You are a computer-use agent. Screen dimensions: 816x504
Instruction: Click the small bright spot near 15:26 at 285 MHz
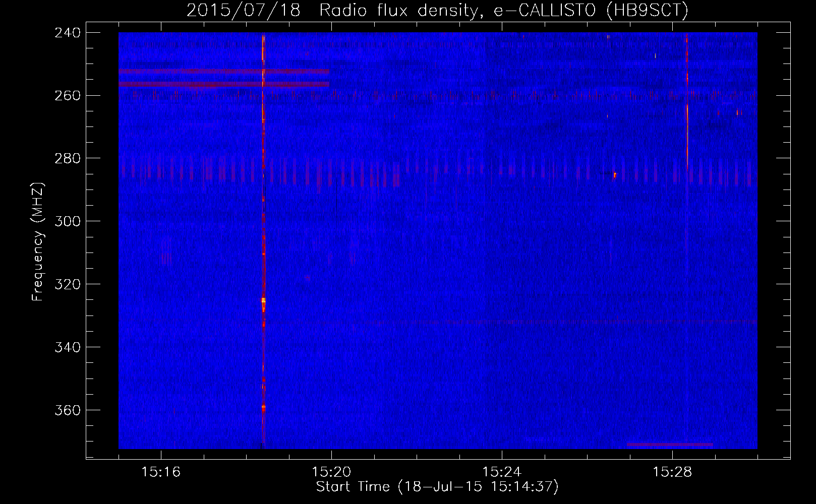click(615, 175)
